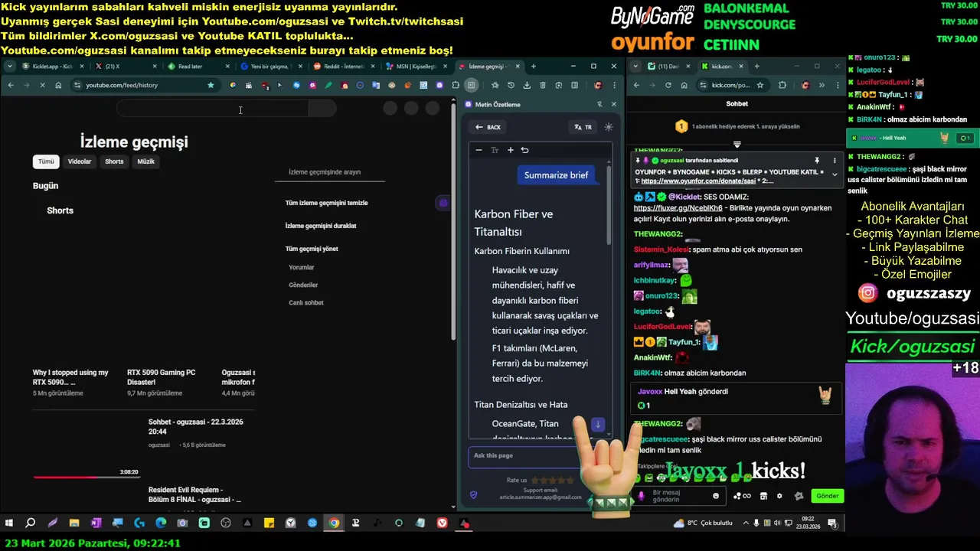Open 'Why I stopped using my RTX 5090' short

click(70, 377)
